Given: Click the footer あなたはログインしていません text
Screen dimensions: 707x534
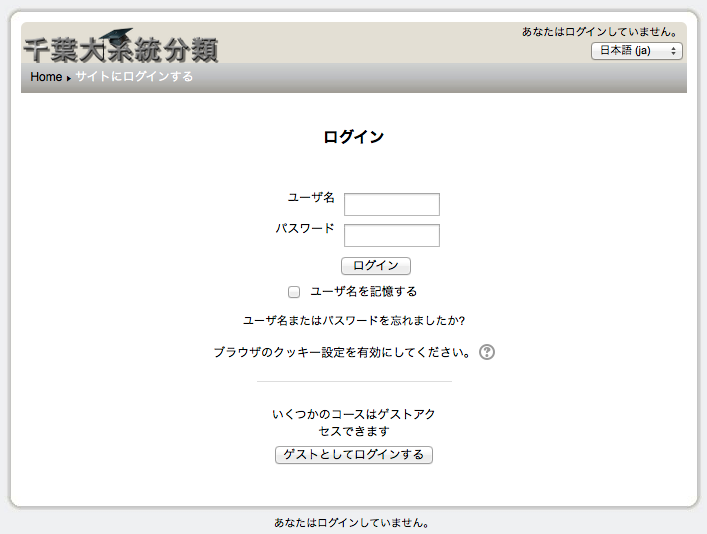Looking at the screenshot, I should pos(353,522).
